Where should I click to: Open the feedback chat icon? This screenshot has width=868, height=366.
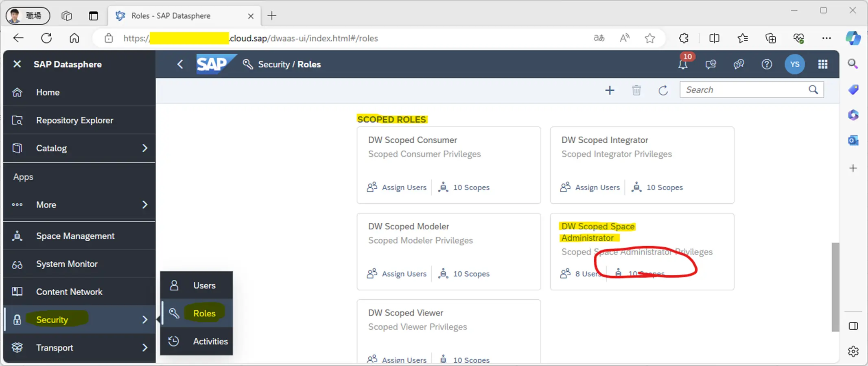tap(711, 64)
